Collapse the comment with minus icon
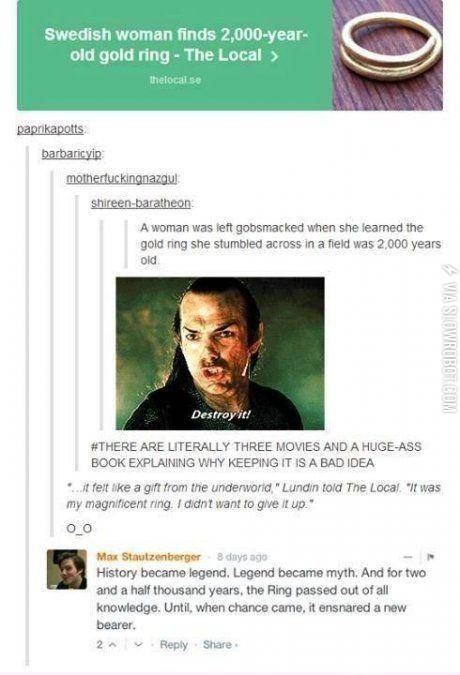Viewport: 460px width, 675px height. (408, 557)
